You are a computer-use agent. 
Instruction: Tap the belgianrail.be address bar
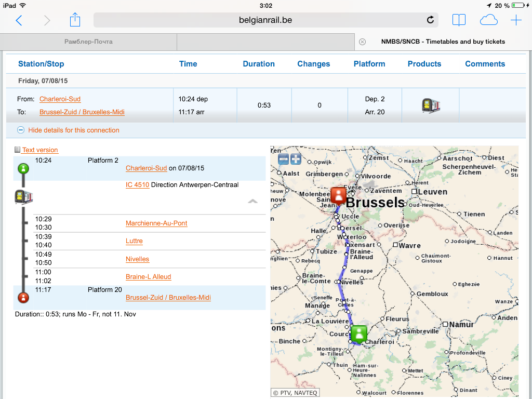point(265,20)
